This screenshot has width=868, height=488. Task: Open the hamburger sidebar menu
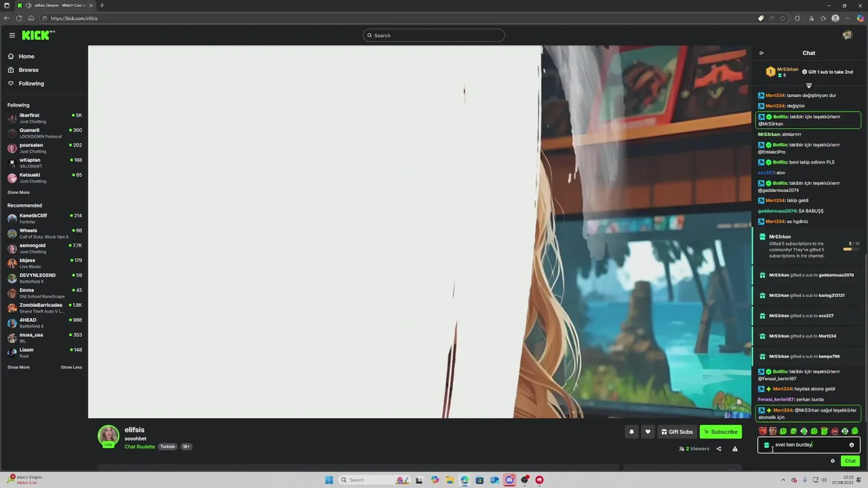coord(12,35)
